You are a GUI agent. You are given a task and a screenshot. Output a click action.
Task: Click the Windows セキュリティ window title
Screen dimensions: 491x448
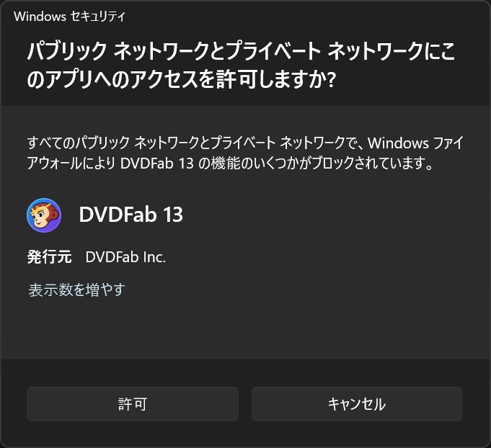[69, 17]
